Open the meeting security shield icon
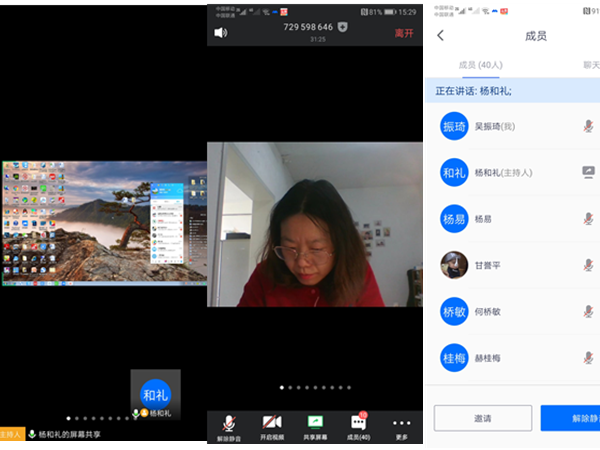 click(x=344, y=28)
